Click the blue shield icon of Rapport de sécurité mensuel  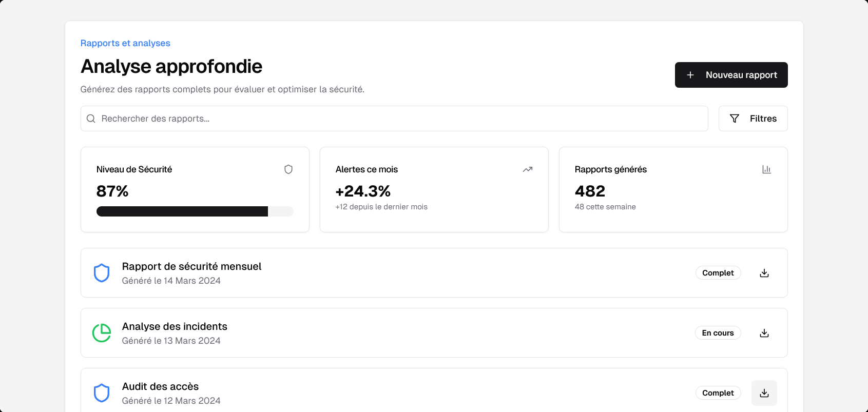(102, 273)
